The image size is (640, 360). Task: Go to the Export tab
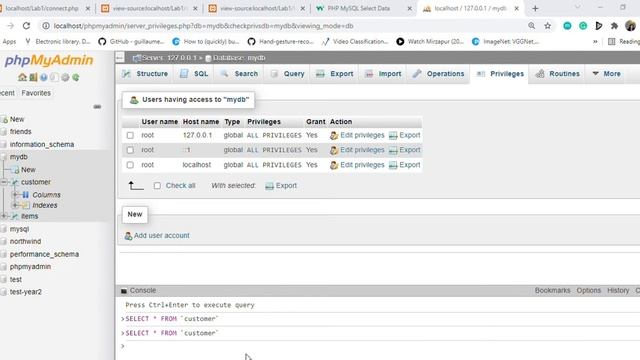tap(335, 74)
